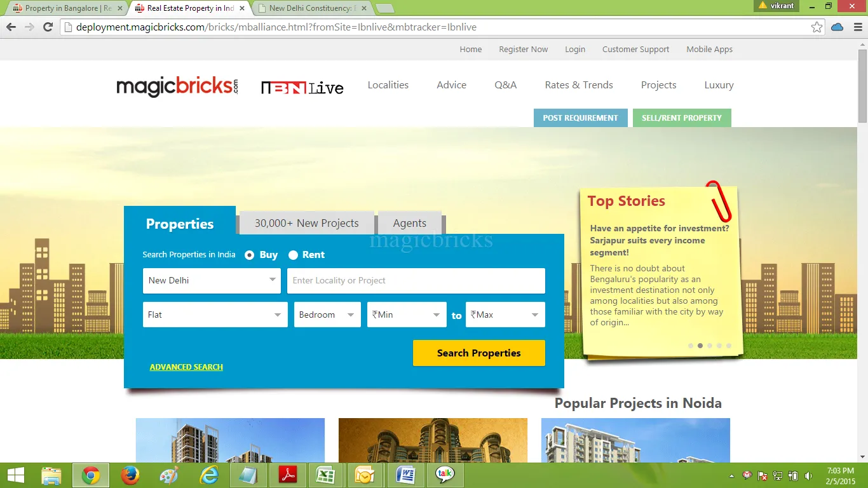Bookmark this page with the star icon

point(817,27)
